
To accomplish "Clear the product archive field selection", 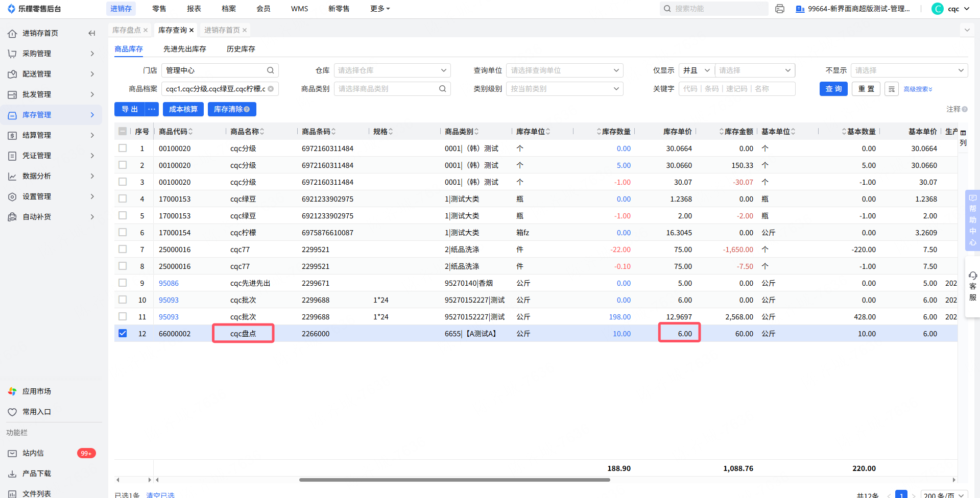I will 271,89.
